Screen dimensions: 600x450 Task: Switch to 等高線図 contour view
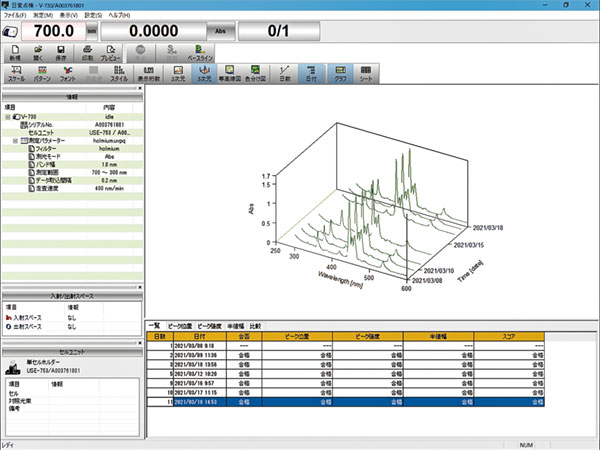coord(230,74)
